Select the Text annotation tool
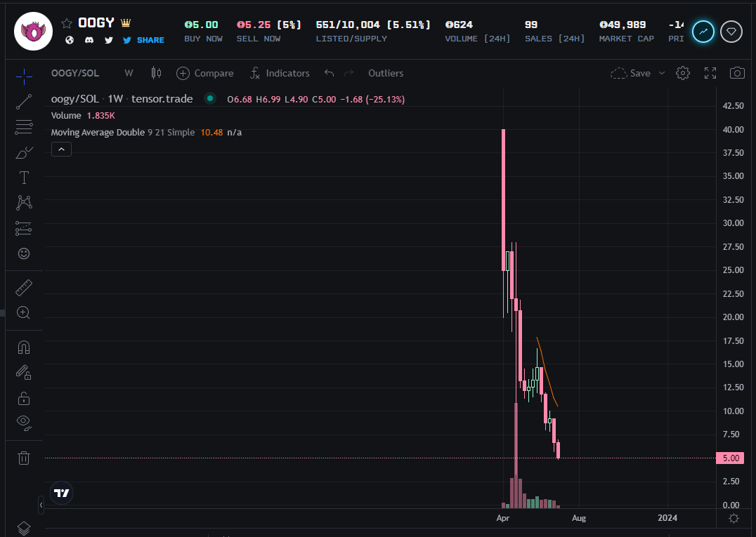756x537 pixels. pos(24,178)
